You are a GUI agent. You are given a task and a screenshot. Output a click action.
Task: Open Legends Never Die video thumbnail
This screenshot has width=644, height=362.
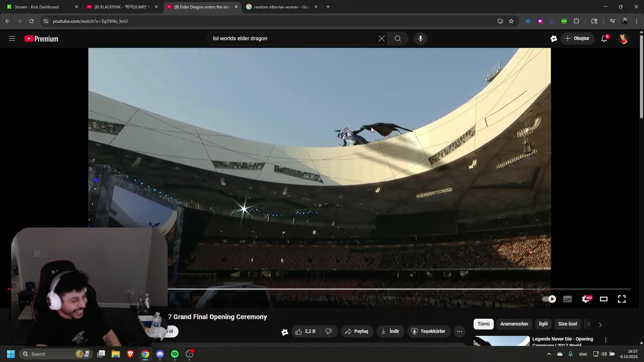click(502, 341)
